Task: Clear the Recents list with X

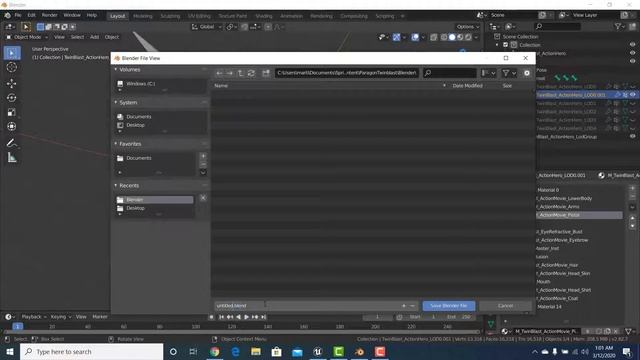Action: click(x=203, y=198)
